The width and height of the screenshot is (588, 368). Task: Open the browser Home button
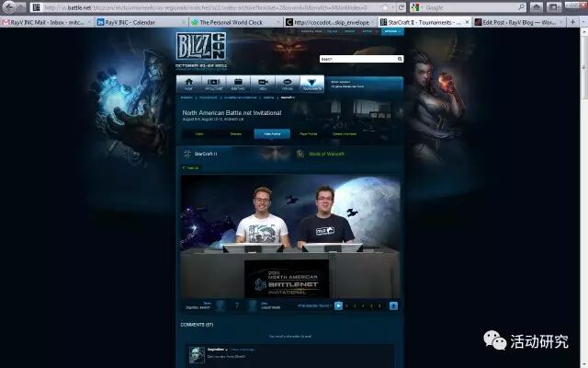pyautogui.click(x=537, y=7)
